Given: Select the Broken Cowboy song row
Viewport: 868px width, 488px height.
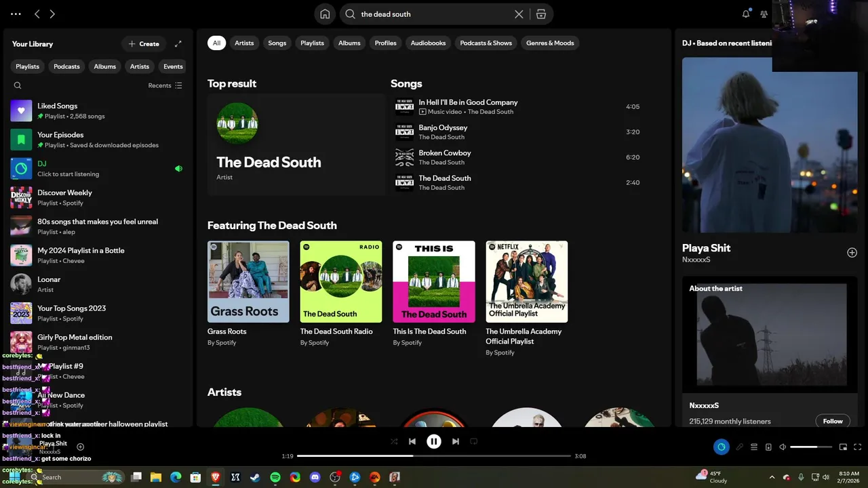Looking at the screenshot, I should pyautogui.click(x=519, y=157).
